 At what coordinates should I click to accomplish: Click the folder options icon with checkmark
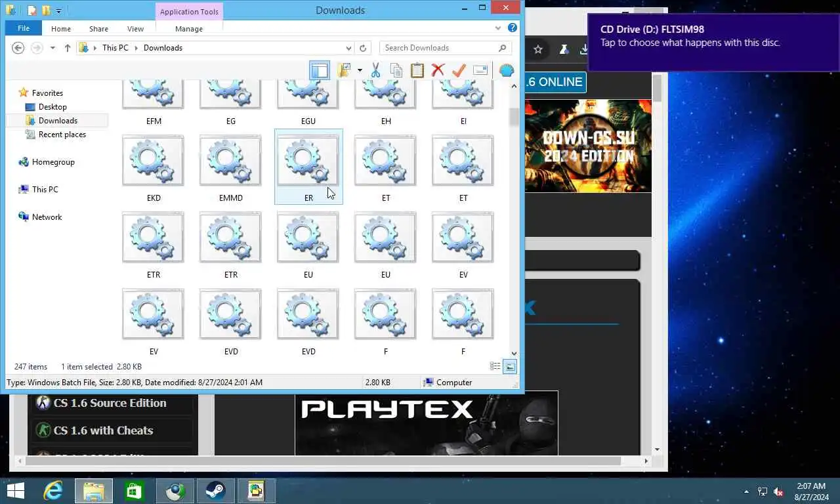coord(345,70)
